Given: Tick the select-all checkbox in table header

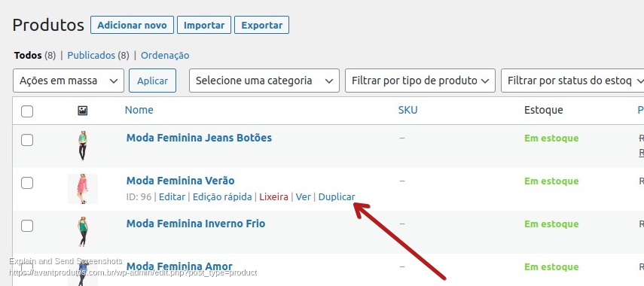Looking at the screenshot, I should (27, 111).
